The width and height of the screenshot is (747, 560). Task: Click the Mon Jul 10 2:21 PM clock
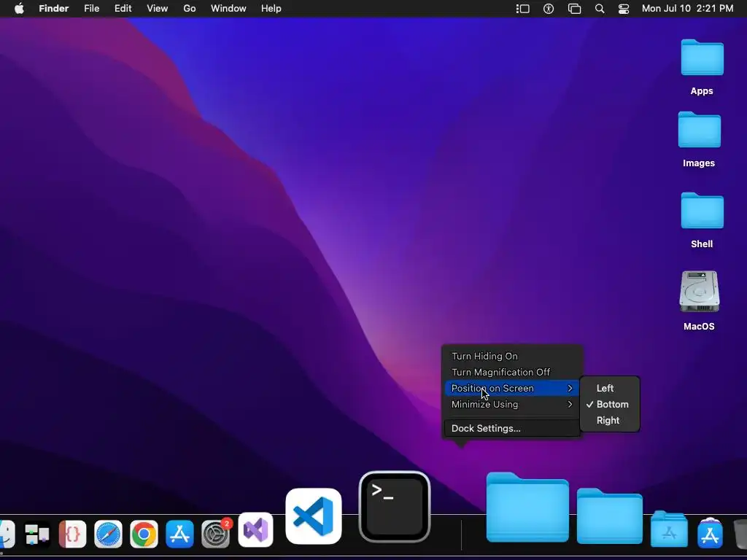[687, 9]
